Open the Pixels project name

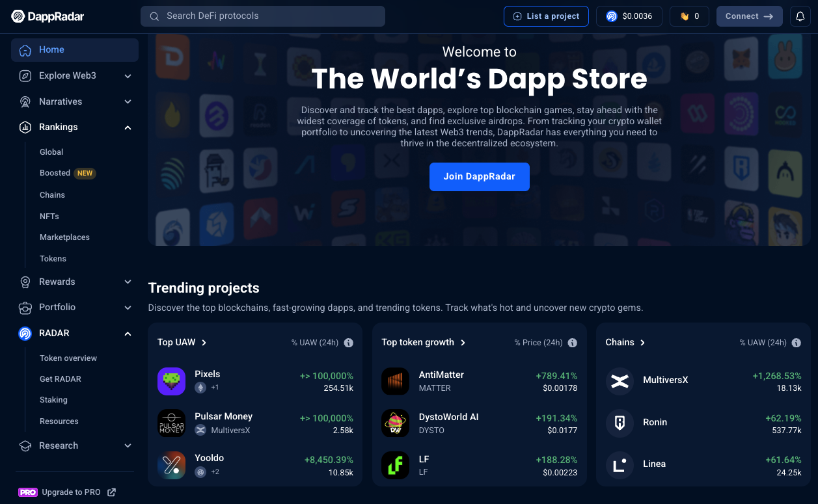(208, 375)
